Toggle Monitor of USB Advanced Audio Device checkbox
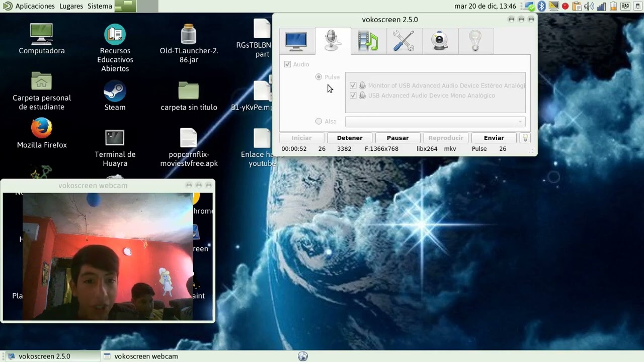 pos(353,85)
